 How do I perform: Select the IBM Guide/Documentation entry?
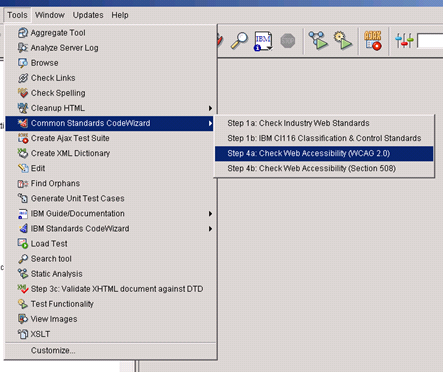tap(110, 214)
